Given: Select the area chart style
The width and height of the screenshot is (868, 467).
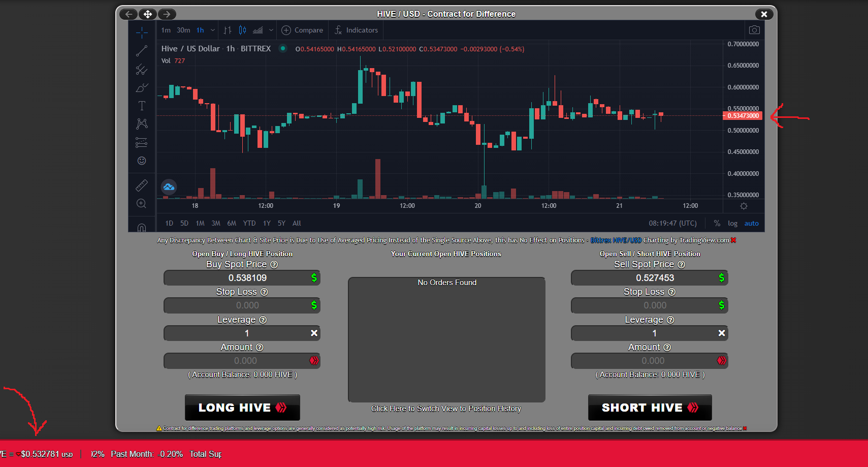Looking at the screenshot, I should coord(258,30).
